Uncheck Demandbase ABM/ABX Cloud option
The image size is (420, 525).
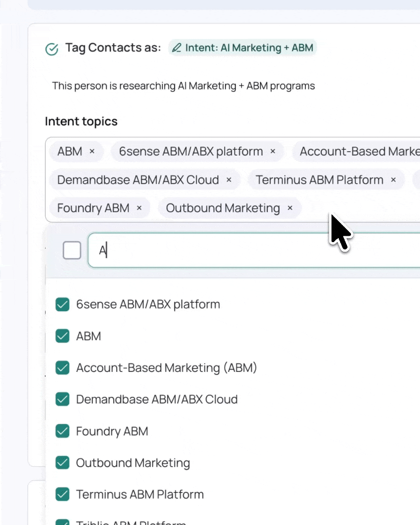(63, 399)
